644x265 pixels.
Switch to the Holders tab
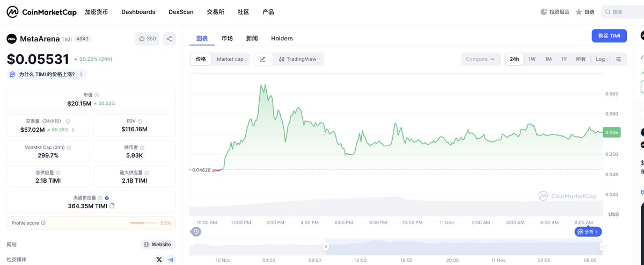coord(282,38)
